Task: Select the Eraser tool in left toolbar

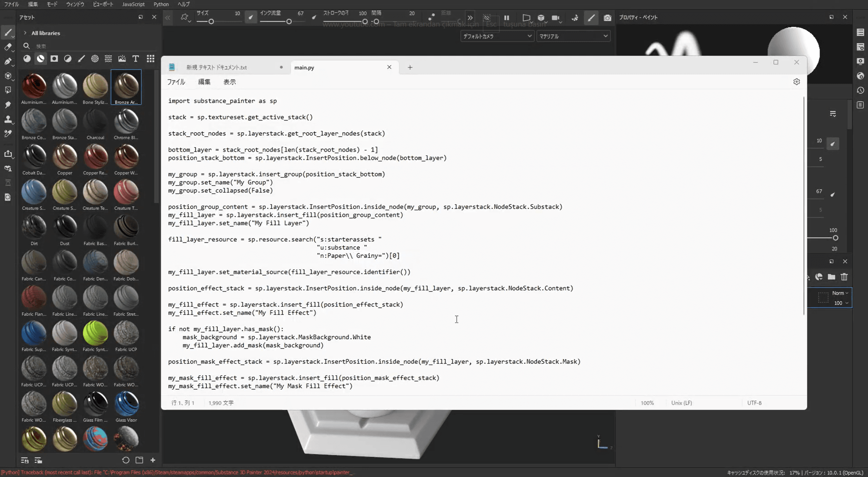Action: click(8, 47)
